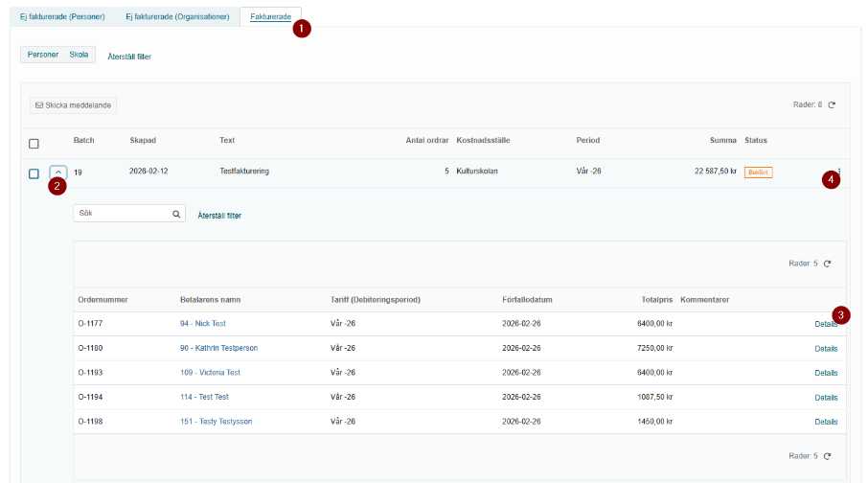Click the 7250,00 kr total price
The height and width of the screenshot is (483, 868).
(655, 348)
